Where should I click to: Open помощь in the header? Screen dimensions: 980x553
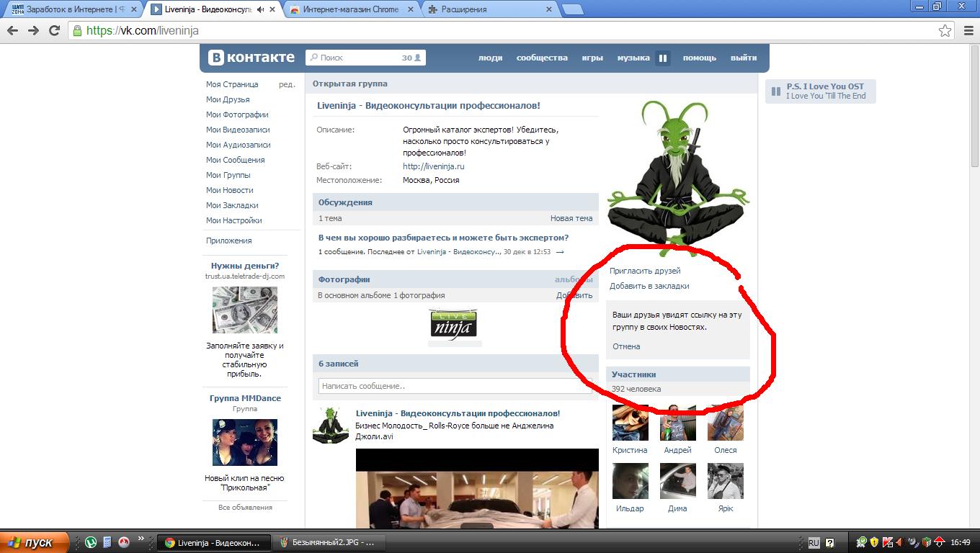(x=700, y=58)
